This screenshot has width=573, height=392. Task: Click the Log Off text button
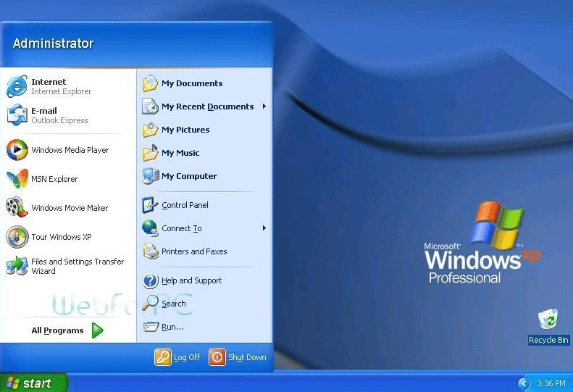coord(187,357)
